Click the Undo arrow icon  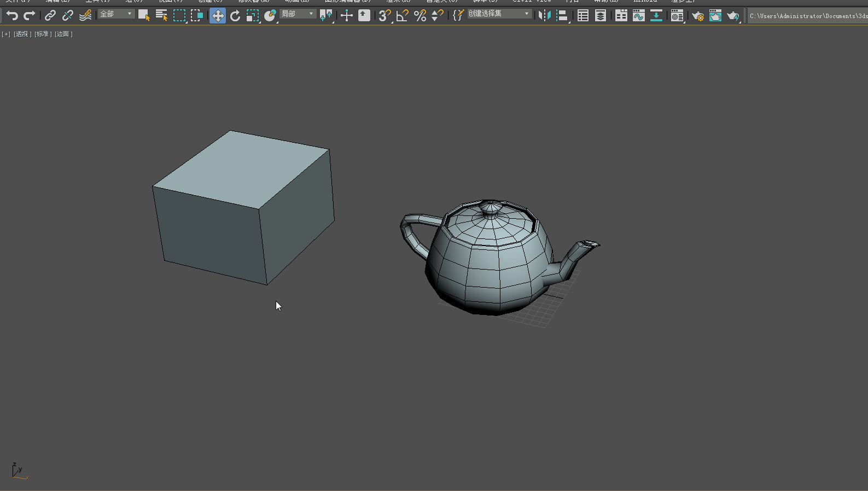point(12,16)
